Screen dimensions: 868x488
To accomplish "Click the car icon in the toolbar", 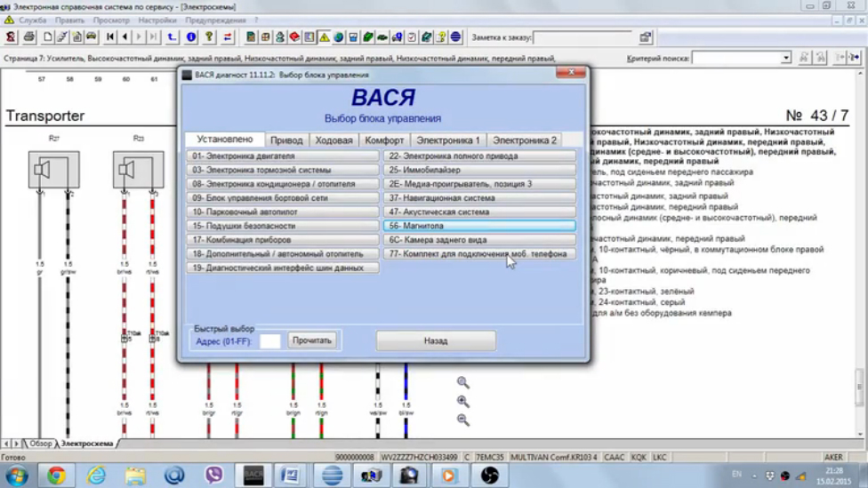I will point(92,37).
